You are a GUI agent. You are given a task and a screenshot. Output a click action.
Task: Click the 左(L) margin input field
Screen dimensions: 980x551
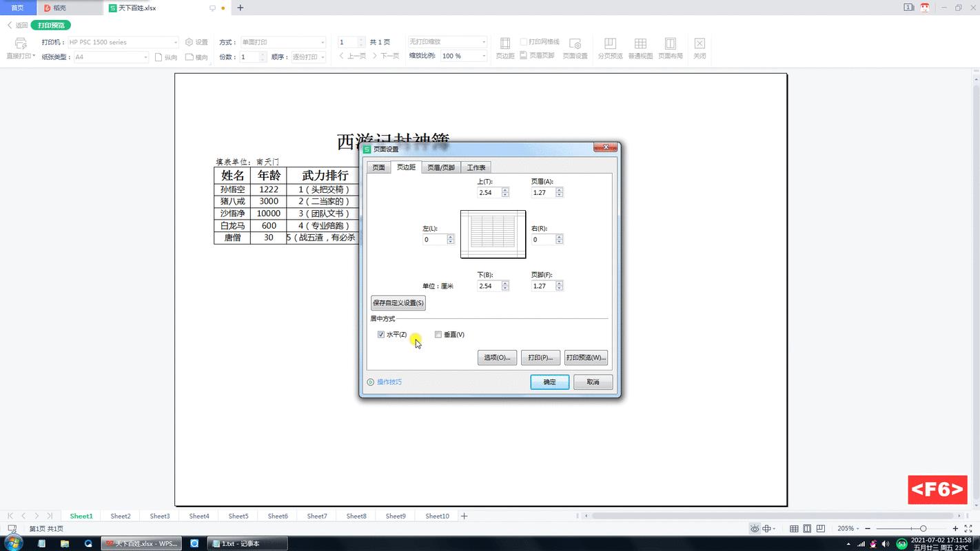click(x=435, y=240)
